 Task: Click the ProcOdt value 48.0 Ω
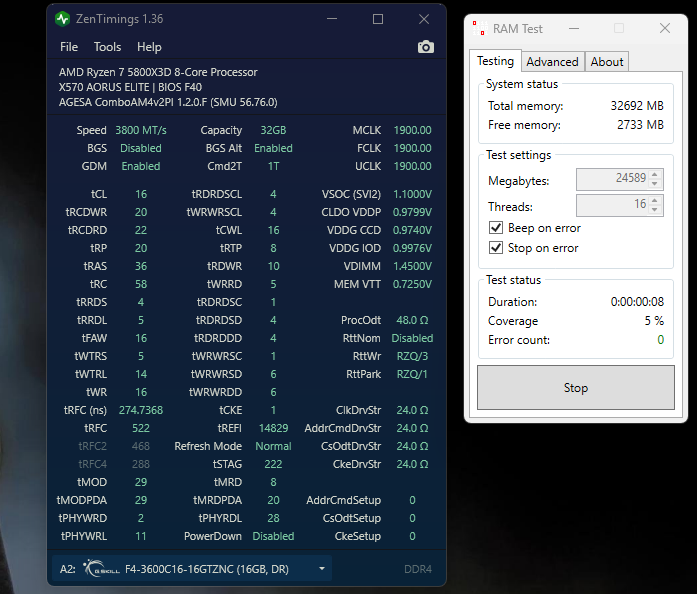click(412, 320)
